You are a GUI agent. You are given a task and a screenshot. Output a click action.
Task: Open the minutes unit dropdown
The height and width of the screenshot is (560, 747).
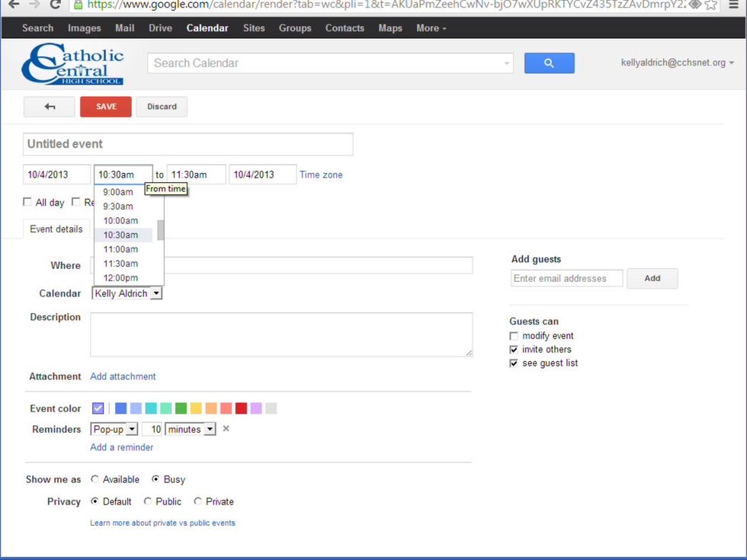click(x=191, y=430)
